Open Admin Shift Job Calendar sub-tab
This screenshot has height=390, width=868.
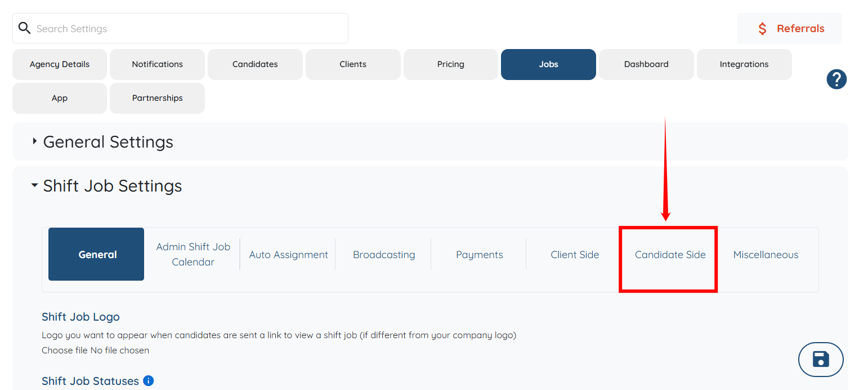[193, 254]
